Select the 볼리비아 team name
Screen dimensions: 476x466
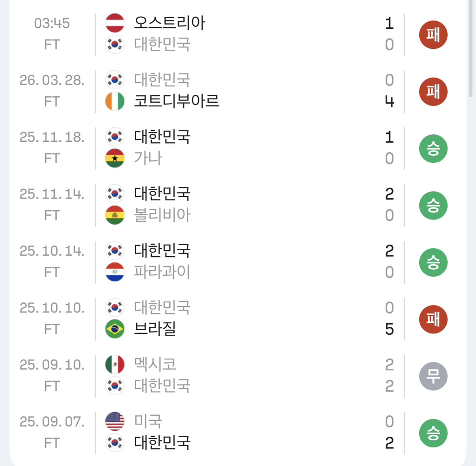(x=162, y=215)
